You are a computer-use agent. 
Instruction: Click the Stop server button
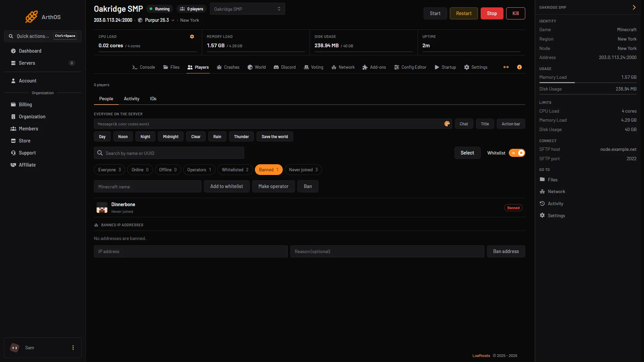492,13
